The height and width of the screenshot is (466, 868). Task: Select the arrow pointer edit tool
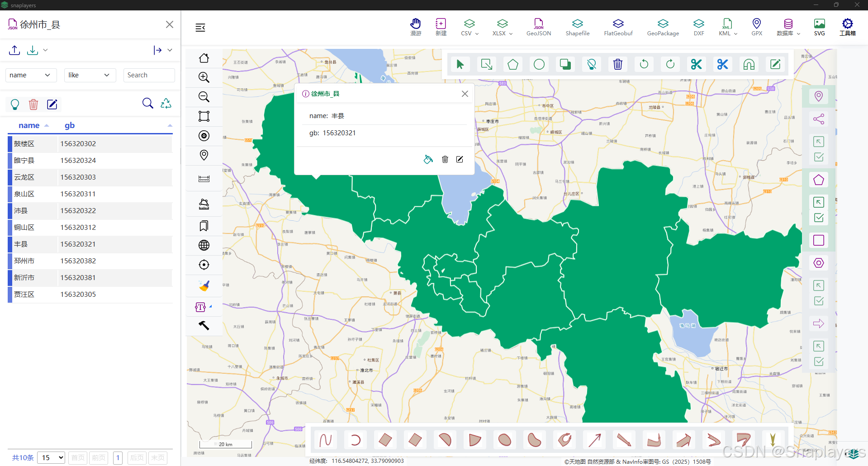tap(460, 64)
